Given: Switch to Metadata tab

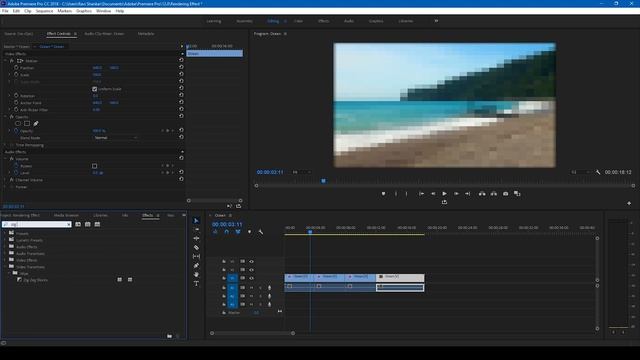Looking at the screenshot, I should 146,33.
